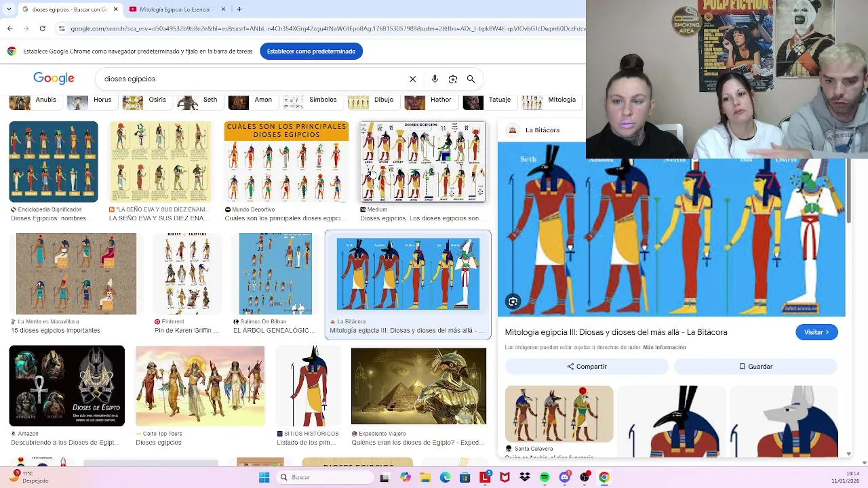Open a new browser tab
This screenshot has width=868, height=488.
click(239, 9)
